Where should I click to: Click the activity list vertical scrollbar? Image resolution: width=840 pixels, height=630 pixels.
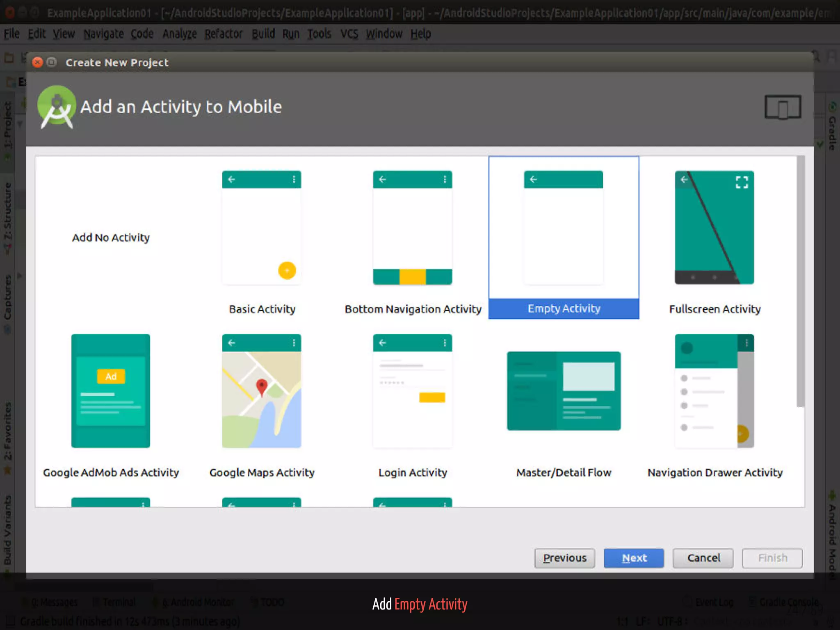[x=800, y=281]
